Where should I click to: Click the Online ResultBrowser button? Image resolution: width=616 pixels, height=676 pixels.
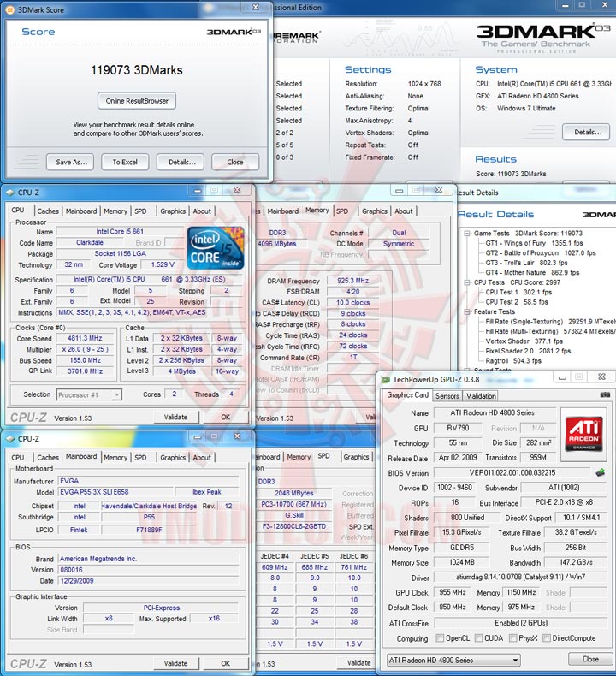tap(137, 100)
